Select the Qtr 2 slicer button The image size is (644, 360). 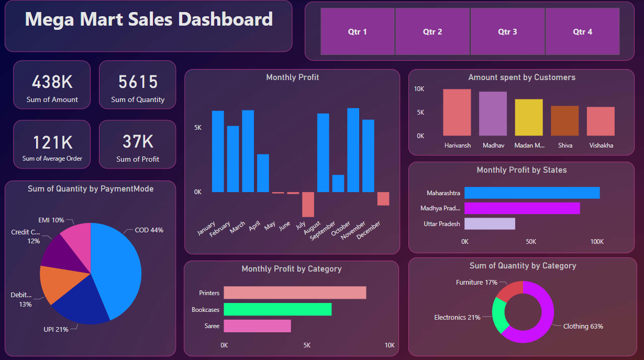pos(432,31)
